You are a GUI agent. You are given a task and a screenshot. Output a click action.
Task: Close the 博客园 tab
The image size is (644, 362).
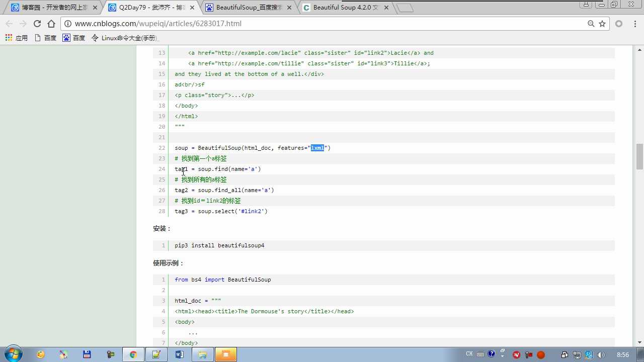pos(95,8)
